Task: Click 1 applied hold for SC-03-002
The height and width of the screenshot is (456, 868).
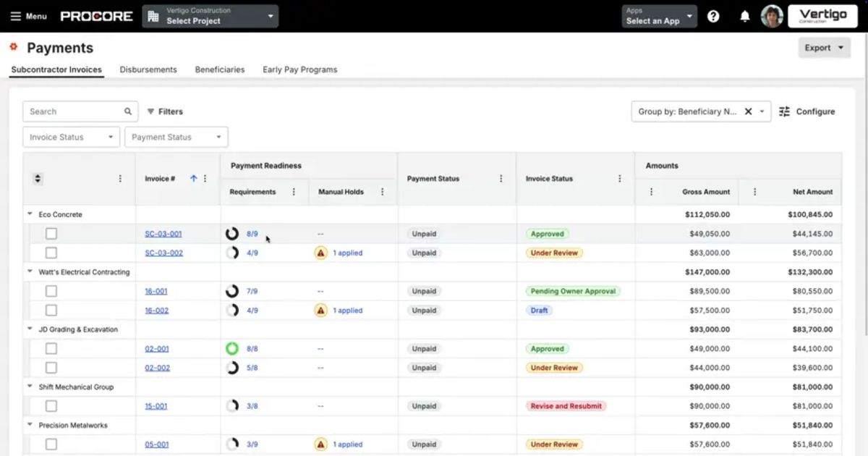Action: click(348, 253)
